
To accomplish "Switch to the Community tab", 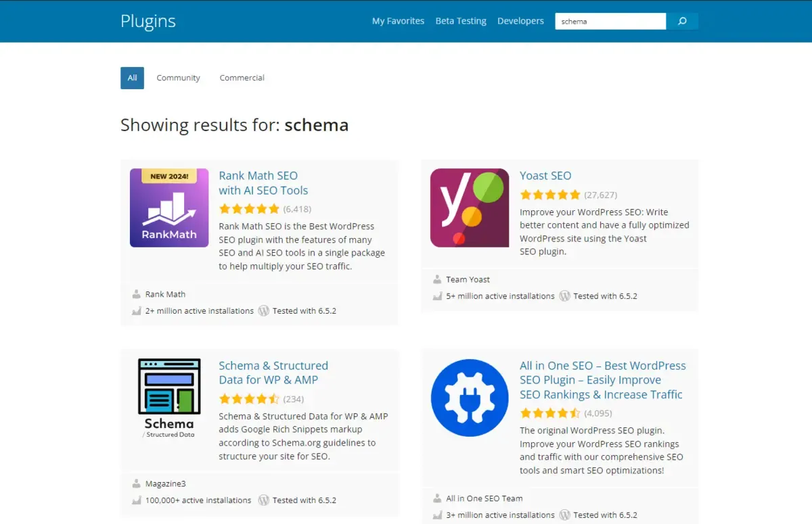I will [178, 78].
